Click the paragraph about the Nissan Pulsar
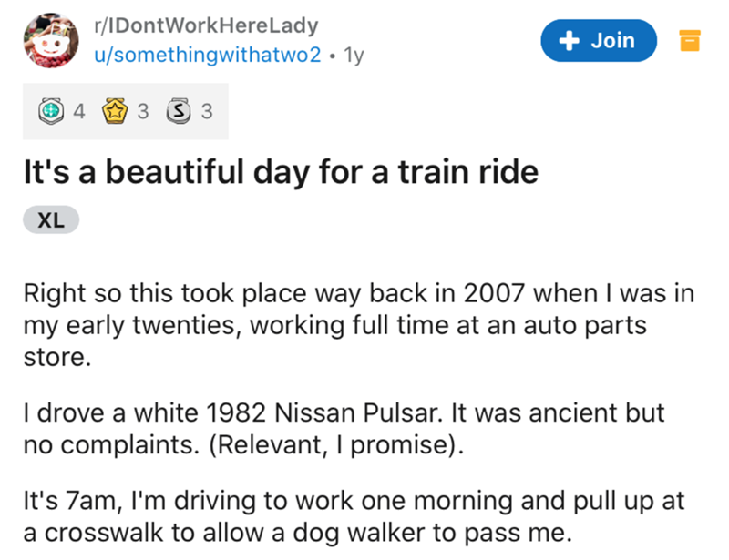Screen dimensions: 729x560 click(x=344, y=428)
